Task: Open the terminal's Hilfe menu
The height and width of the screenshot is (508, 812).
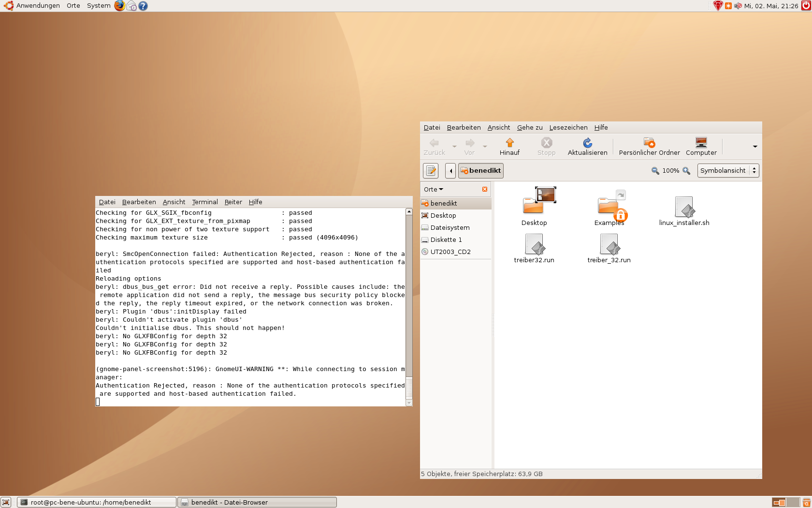Action: coord(256,202)
